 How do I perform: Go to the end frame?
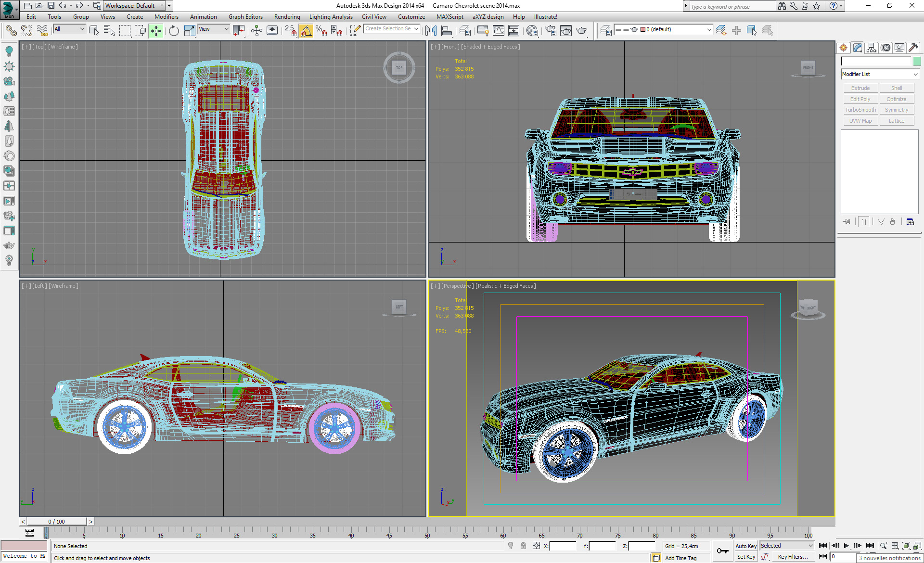pos(870,546)
